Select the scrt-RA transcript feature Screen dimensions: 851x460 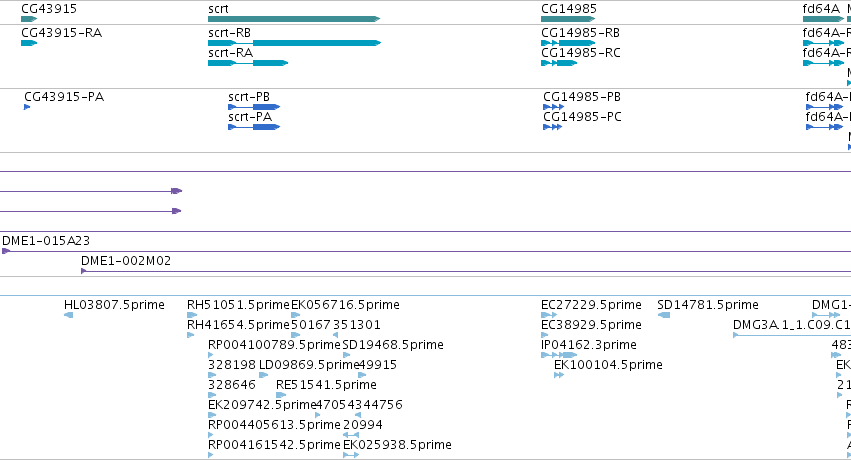(x=247, y=63)
